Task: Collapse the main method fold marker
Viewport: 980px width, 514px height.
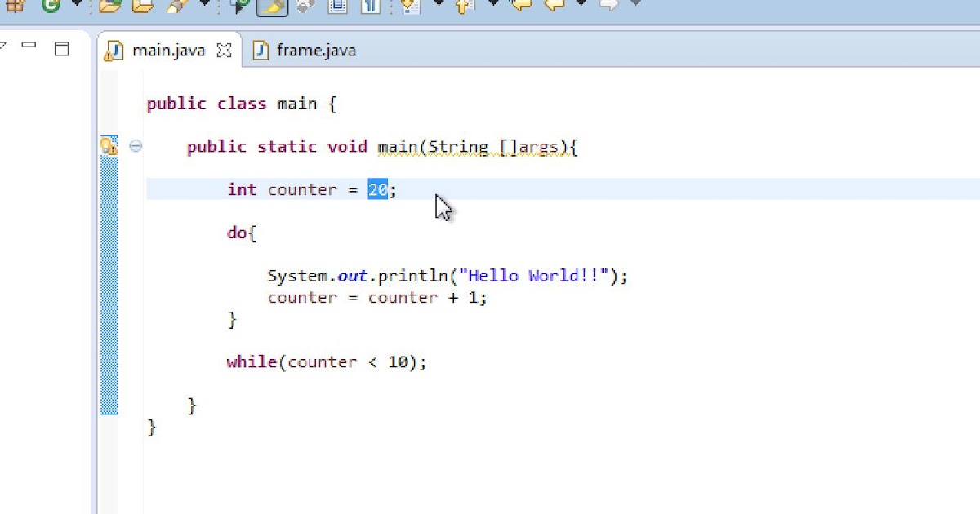Action: click(x=136, y=147)
